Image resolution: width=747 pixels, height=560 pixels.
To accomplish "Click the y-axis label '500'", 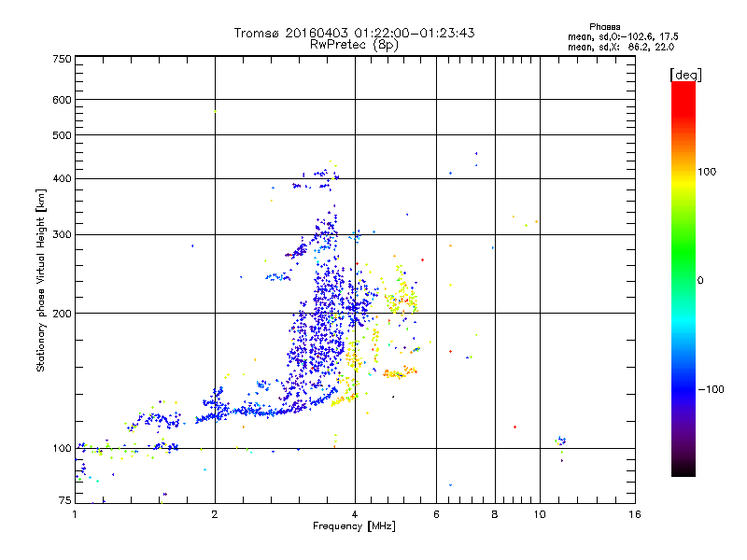I will coord(62,135).
